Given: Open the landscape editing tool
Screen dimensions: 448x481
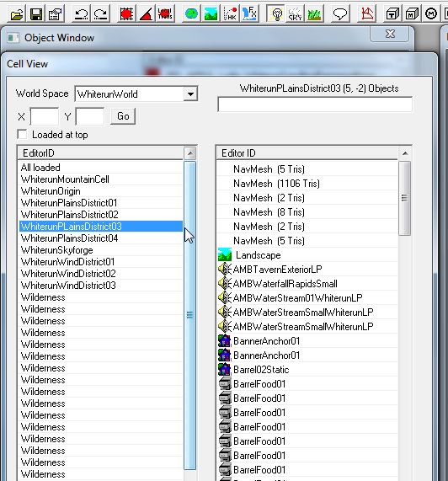Looking at the screenshot, I should [211, 13].
